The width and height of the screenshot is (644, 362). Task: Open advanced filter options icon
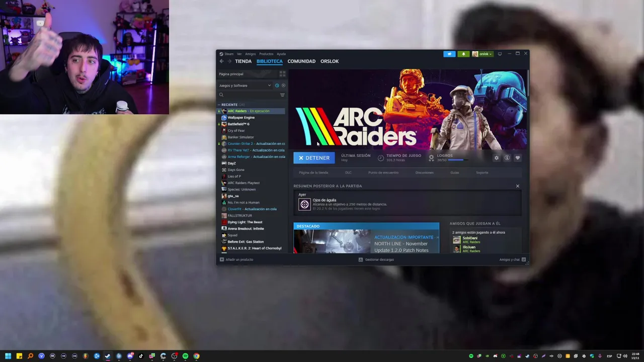click(x=282, y=95)
